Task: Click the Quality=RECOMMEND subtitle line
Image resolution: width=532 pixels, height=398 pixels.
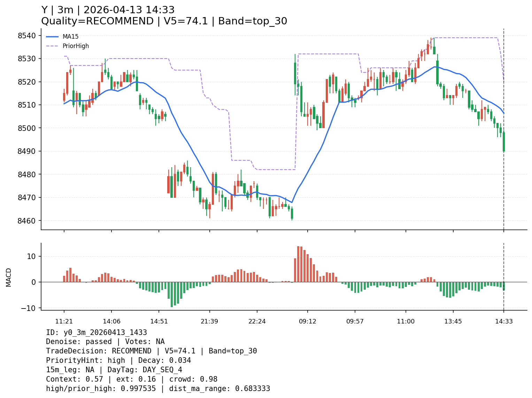Action: coord(164,21)
